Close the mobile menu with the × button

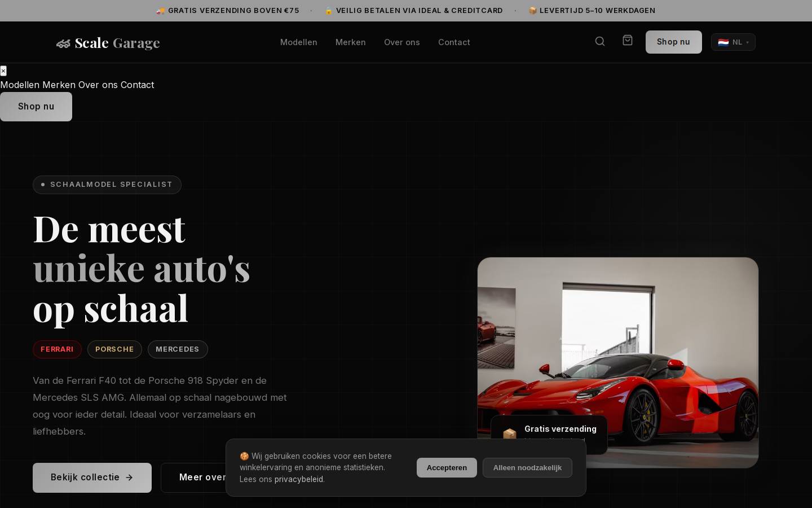pos(3,71)
